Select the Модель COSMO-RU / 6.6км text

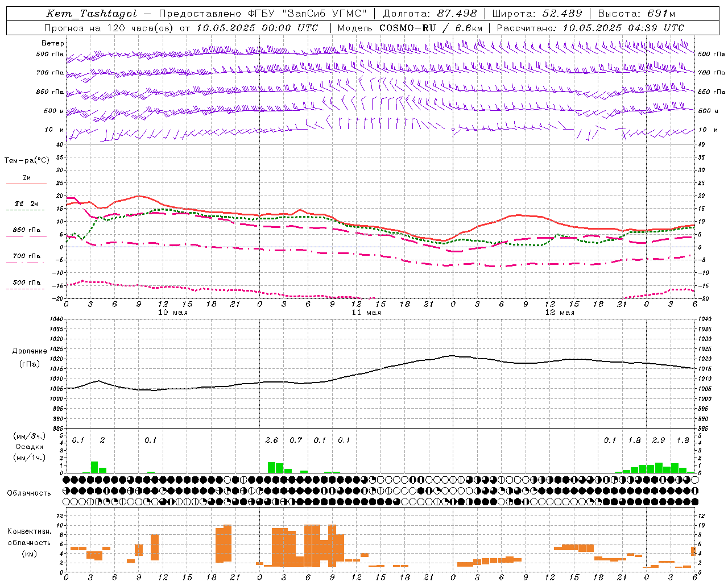click(x=410, y=28)
